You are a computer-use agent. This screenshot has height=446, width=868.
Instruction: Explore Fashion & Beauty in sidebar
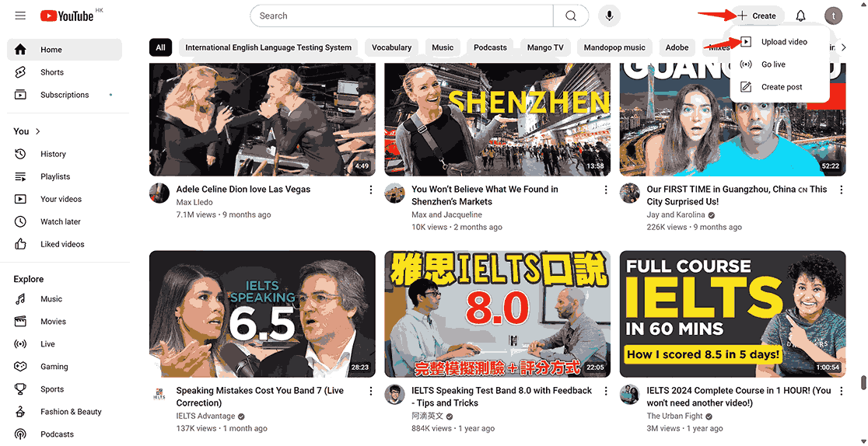tap(65, 412)
